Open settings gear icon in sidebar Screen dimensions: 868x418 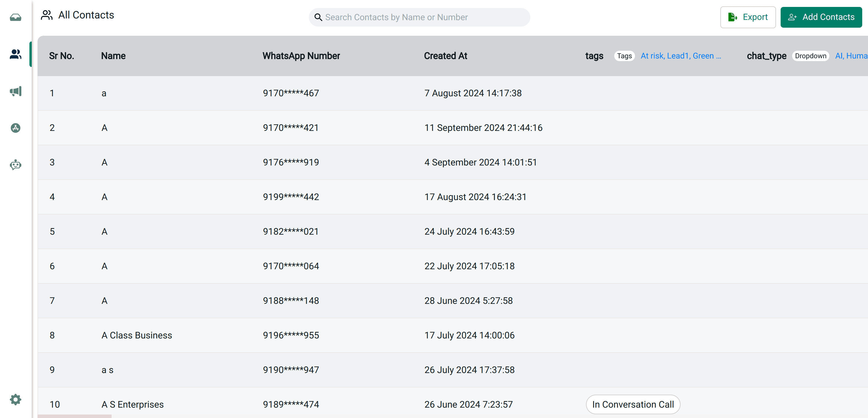pos(16,400)
